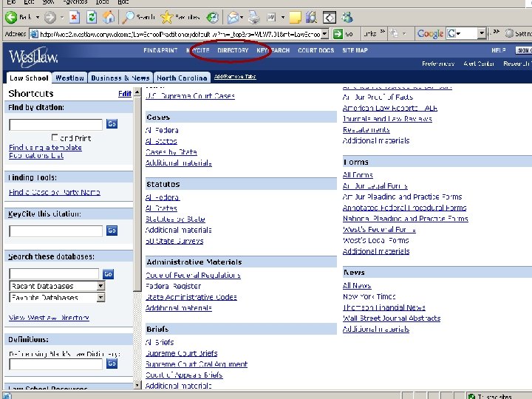
Task: Open the Cases by State link
Action: tap(171, 152)
